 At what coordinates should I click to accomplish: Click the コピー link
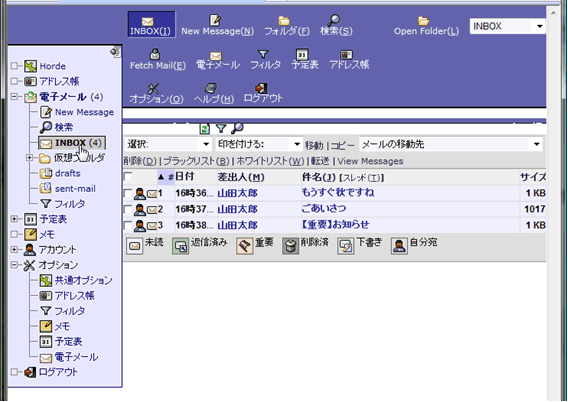pos(342,145)
